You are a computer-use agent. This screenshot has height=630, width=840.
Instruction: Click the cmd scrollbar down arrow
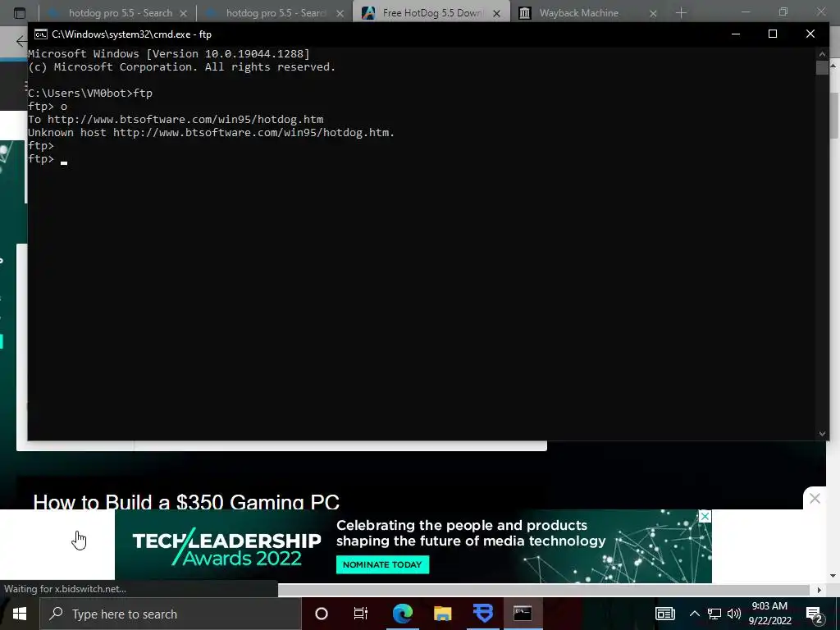pyautogui.click(x=822, y=434)
